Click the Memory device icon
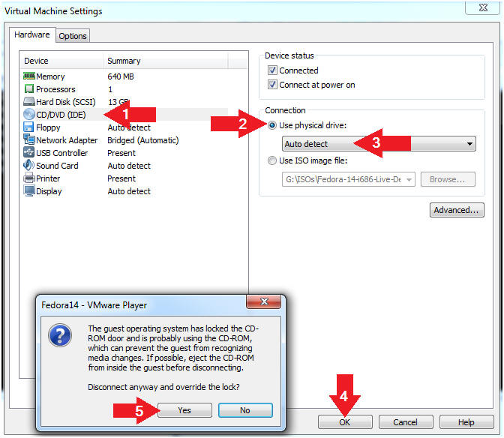The image size is (504, 438). pyautogui.click(x=29, y=76)
